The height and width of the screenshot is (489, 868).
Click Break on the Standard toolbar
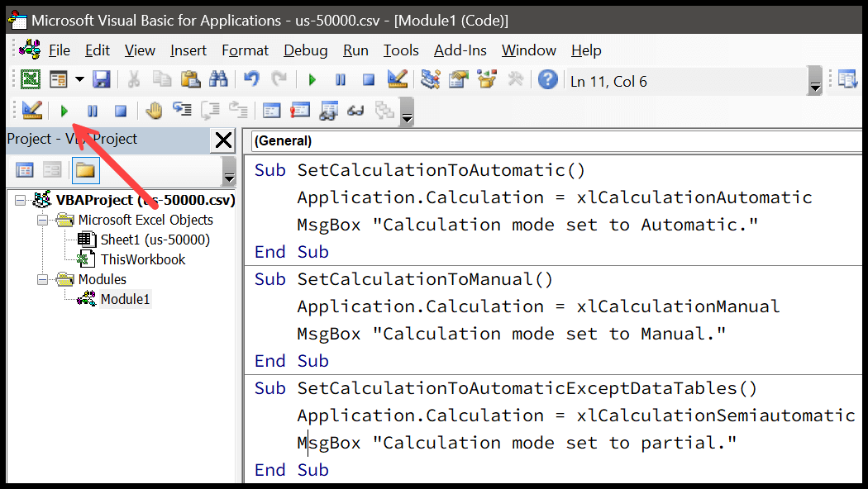(x=341, y=81)
